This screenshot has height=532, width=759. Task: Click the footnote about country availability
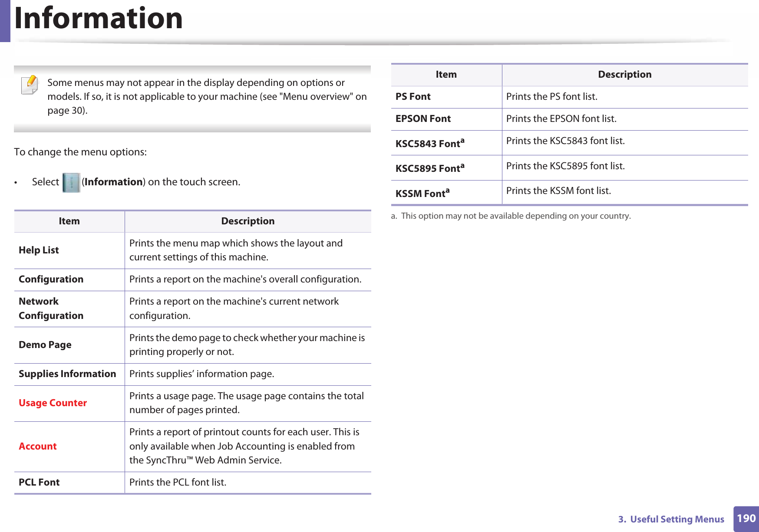click(x=511, y=216)
